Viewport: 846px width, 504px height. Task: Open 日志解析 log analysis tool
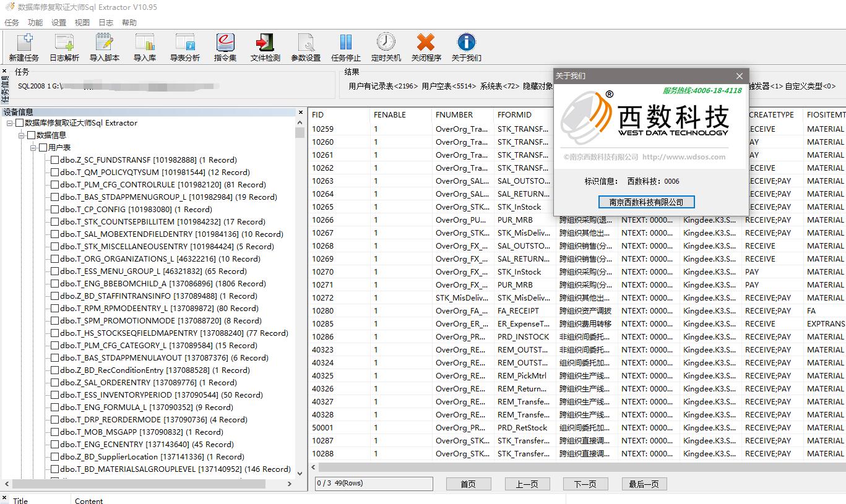(x=64, y=48)
